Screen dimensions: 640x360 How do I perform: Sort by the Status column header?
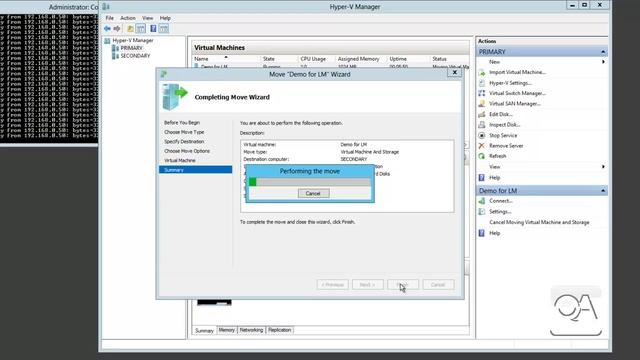pyautogui.click(x=449, y=59)
